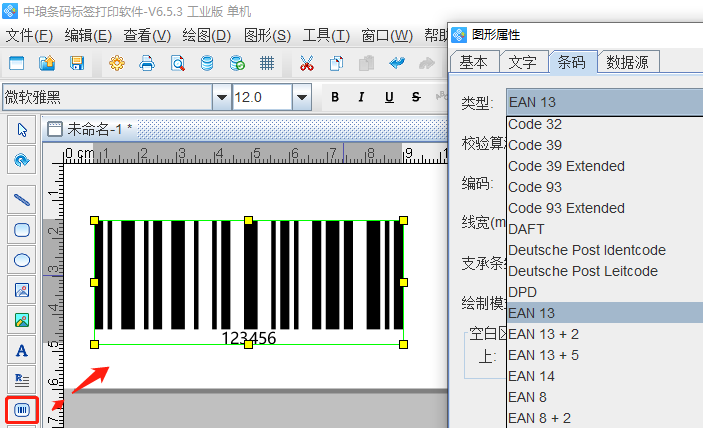
Task: Open font name dropdown arrow
Action: point(221,97)
